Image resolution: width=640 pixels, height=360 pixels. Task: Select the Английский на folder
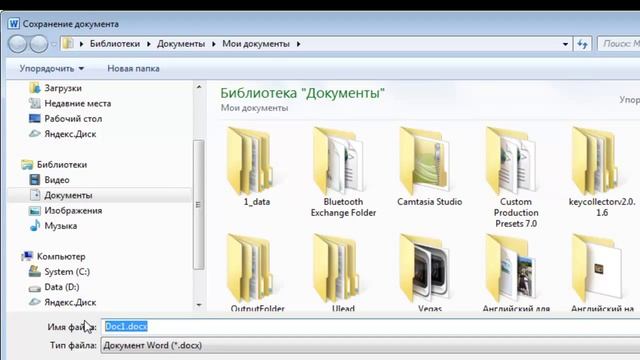pos(602,272)
